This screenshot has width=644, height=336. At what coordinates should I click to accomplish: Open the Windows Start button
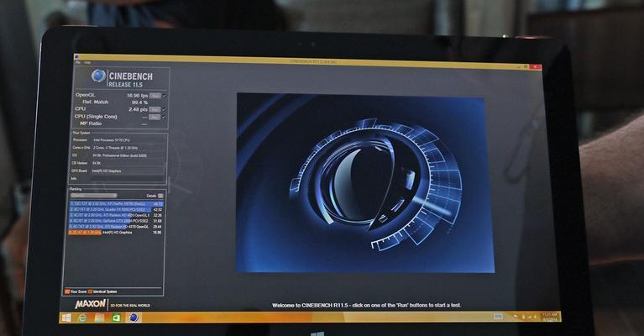66,318
